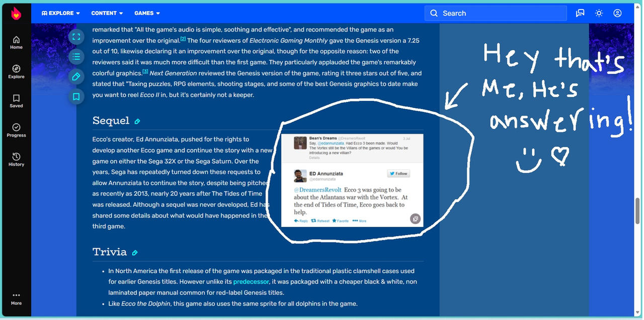This screenshot has height=320, width=644.
Task: Edit the Sequel section pencil icon
Action: point(137,122)
